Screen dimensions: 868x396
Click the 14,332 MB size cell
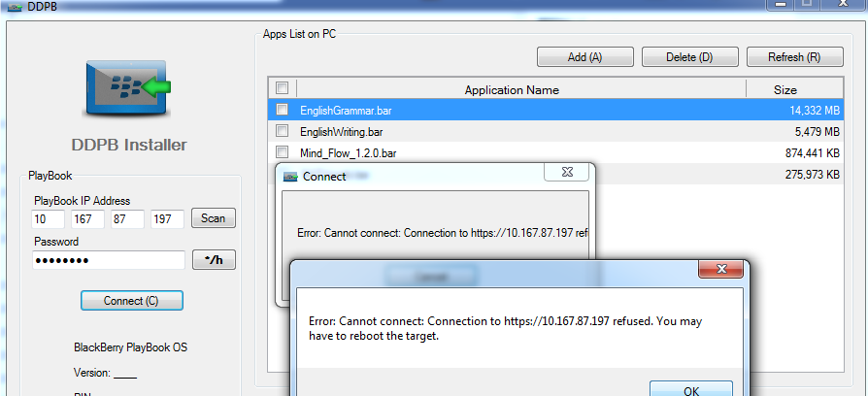815,111
